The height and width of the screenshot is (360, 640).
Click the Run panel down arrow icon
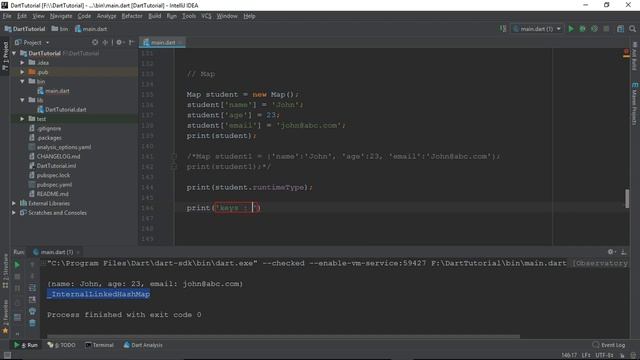(x=32, y=277)
